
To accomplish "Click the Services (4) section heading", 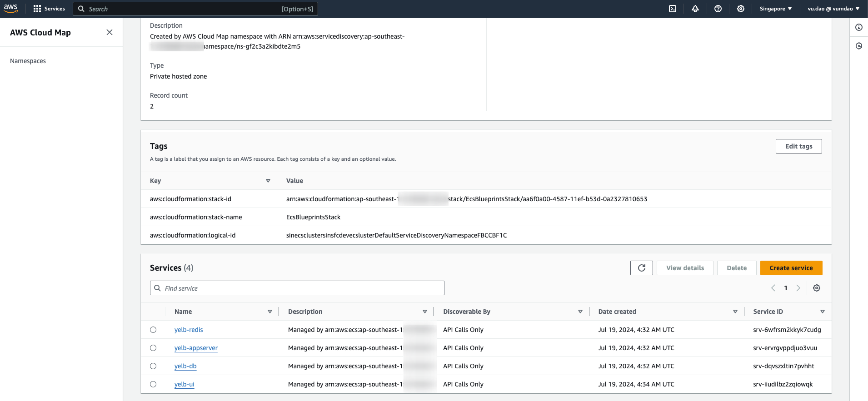I will (x=172, y=268).
